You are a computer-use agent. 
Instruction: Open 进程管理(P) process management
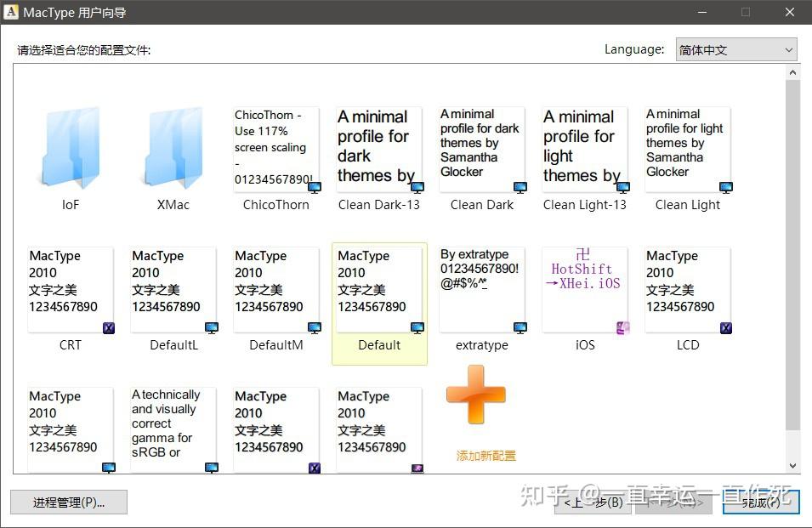[68, 502]
